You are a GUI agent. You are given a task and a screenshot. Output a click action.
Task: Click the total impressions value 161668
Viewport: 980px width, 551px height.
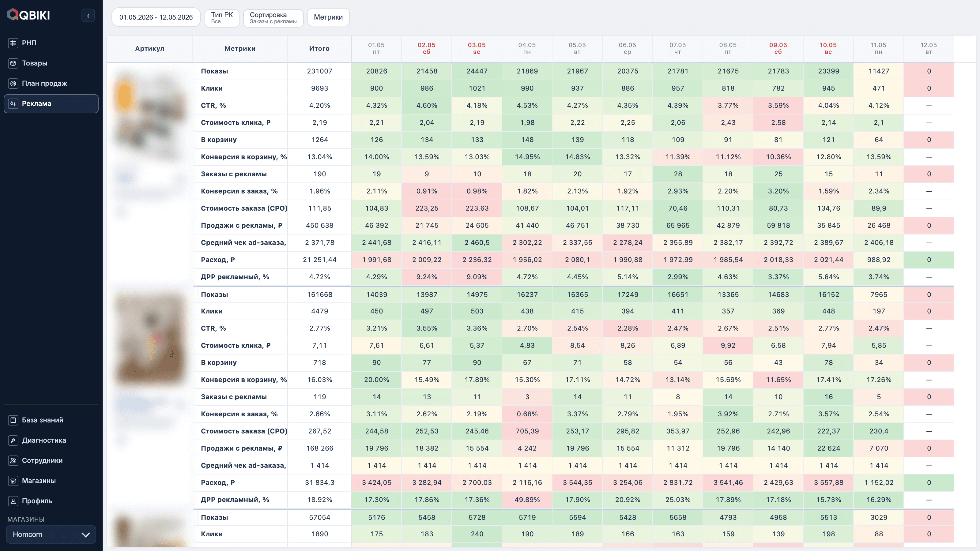pos(319,295)
